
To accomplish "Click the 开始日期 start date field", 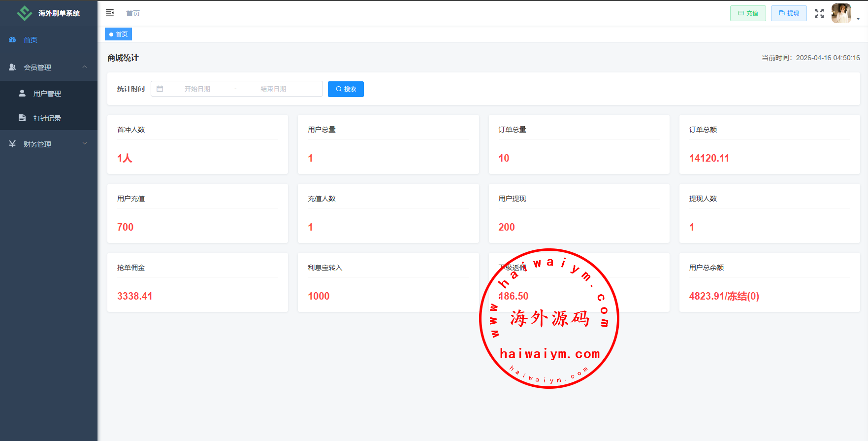I will point(197,89).
